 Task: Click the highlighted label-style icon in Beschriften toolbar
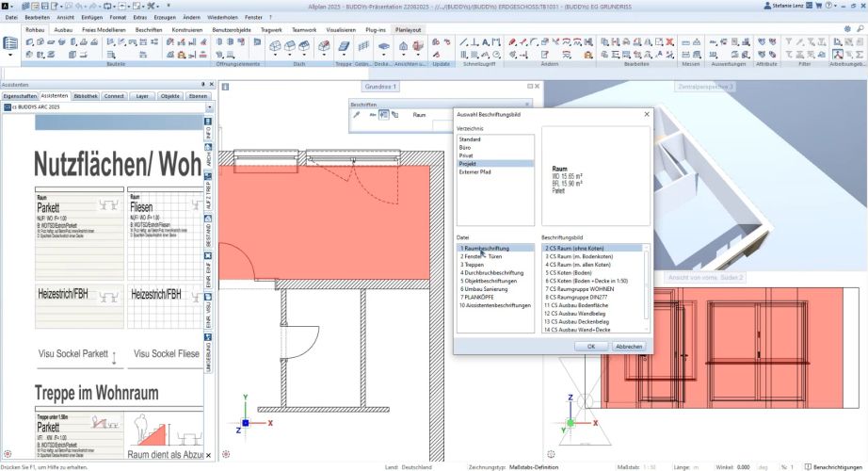pyautogui.click(x=383, y=114)
